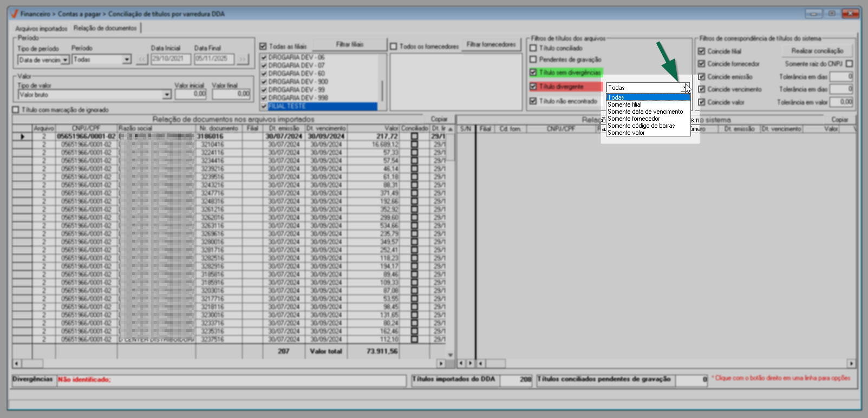Click the current row indicator arrow
The image size is (868, 418).
click(22, 136)
